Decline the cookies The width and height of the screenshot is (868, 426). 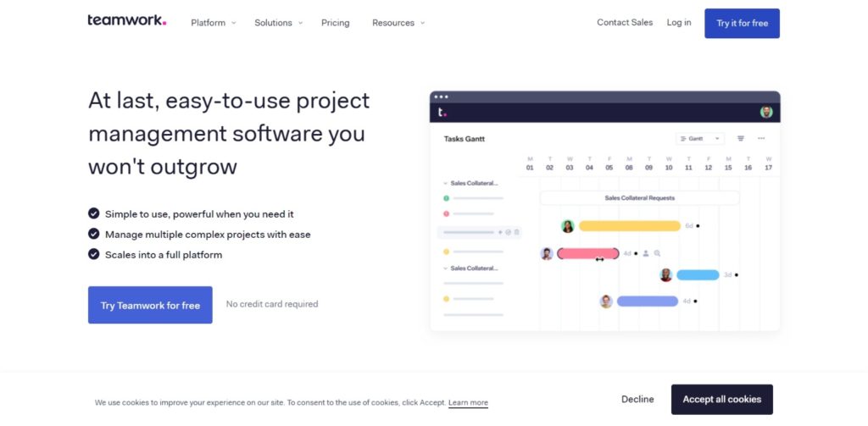click(637, 400)
